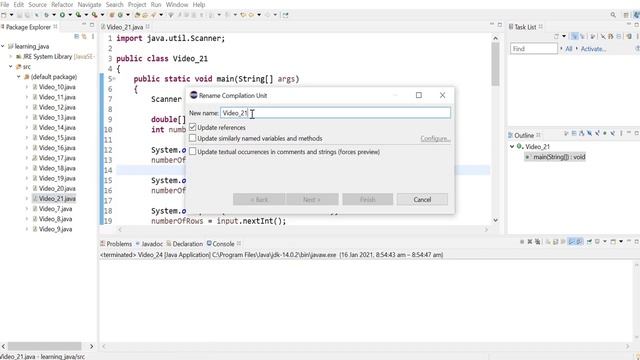Switch to the Problems tab

(116, 244)
